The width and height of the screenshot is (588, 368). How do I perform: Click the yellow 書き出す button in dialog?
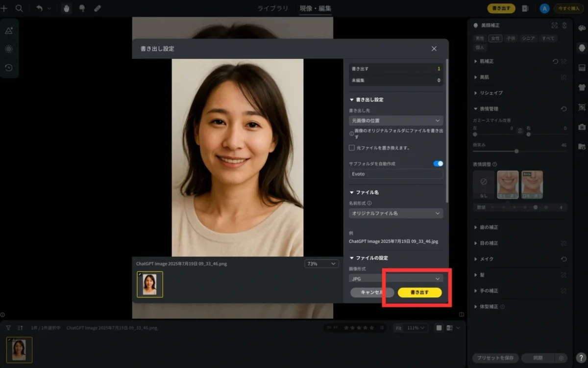420,292
